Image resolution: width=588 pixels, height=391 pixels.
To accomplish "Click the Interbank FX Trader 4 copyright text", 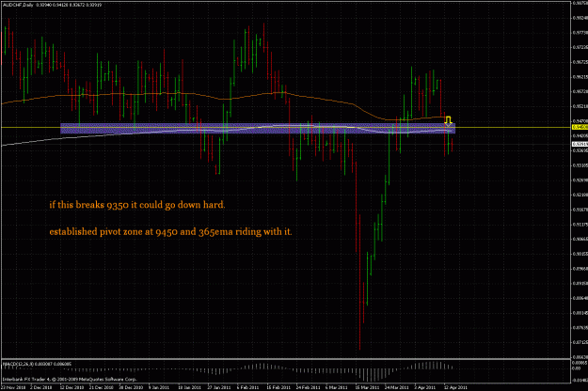I will point(70,379).
